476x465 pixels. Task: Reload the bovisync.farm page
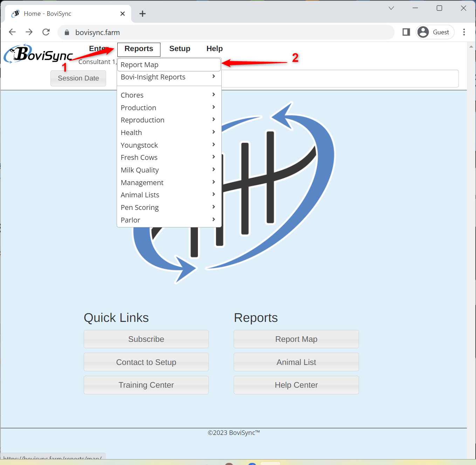pyautogui.click(x=46, y=32)
